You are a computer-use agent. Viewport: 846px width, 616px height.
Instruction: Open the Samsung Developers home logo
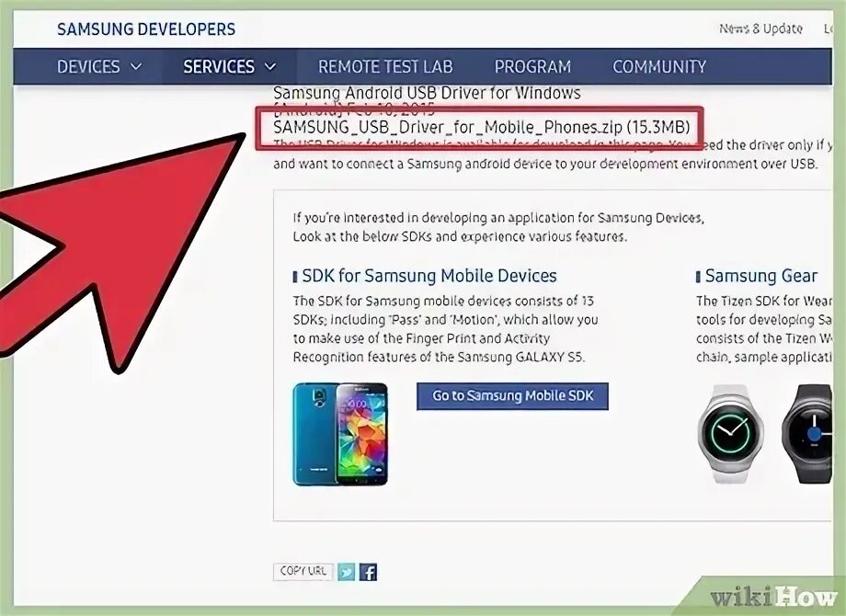pyautogui.click(x=146, y=29)
